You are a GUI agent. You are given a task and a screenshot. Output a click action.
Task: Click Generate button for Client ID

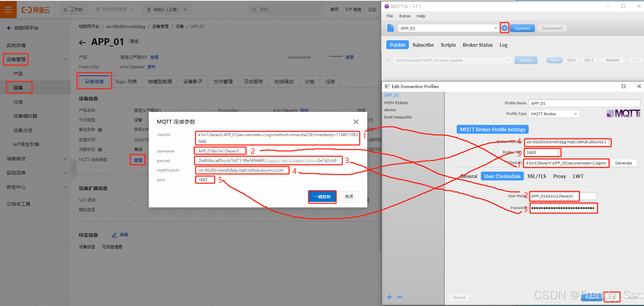[x=624, y=163]
